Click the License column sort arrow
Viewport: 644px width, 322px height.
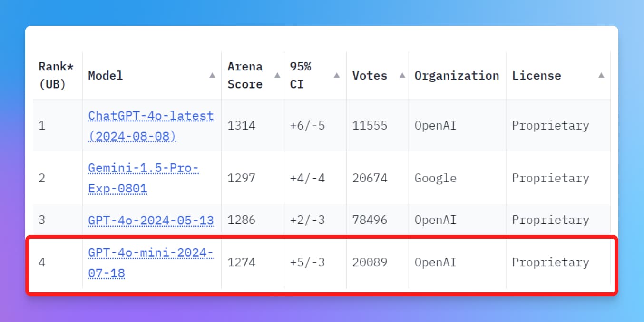(x=601, y=75)
